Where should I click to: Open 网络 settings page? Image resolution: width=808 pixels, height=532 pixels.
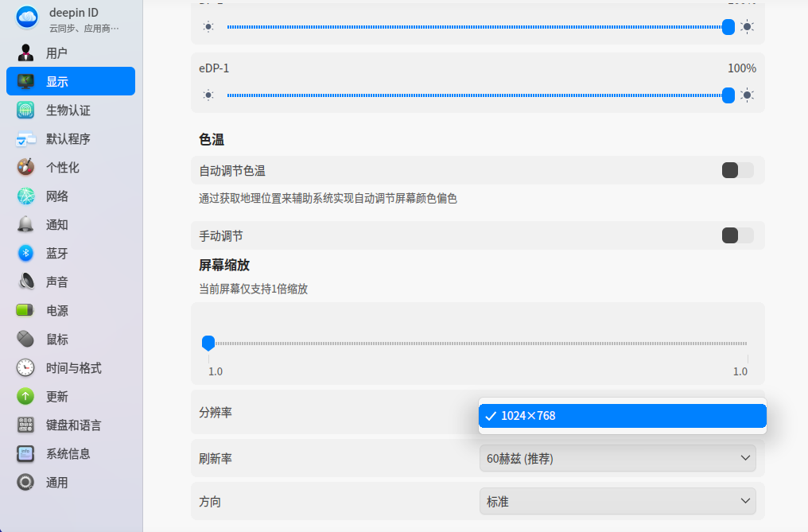coord(71,196)
